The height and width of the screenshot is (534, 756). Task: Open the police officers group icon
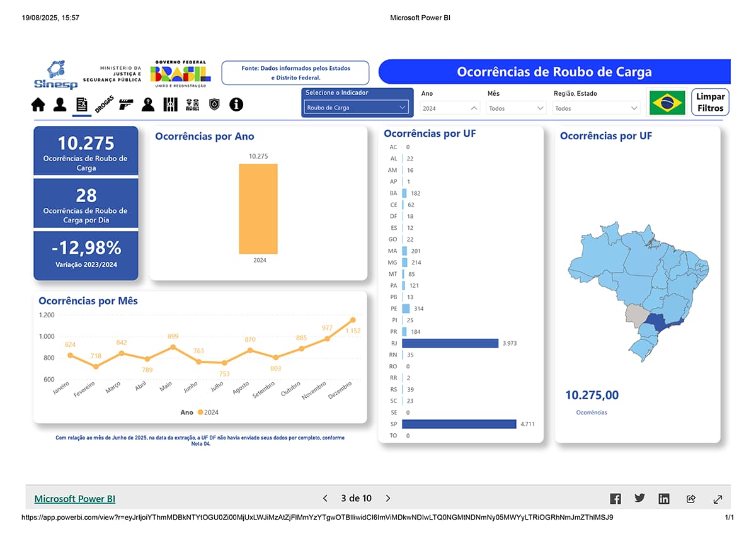point(192,105)
